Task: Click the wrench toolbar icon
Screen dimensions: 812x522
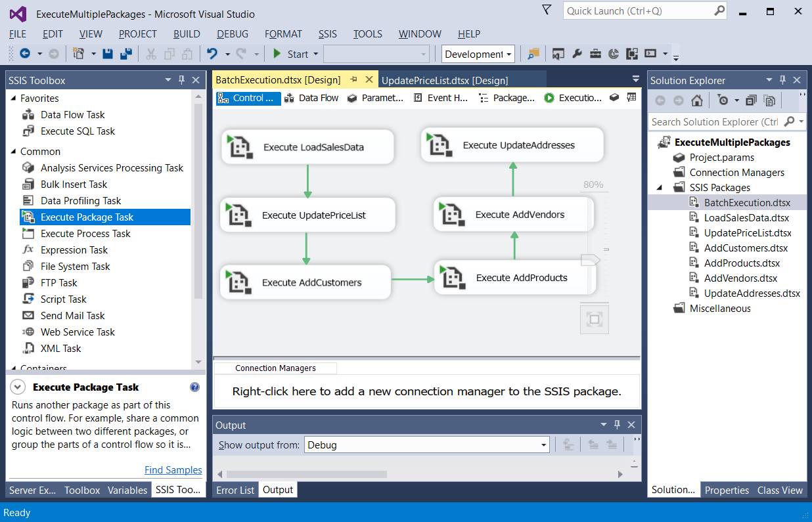Action: (x=577, y=54)
